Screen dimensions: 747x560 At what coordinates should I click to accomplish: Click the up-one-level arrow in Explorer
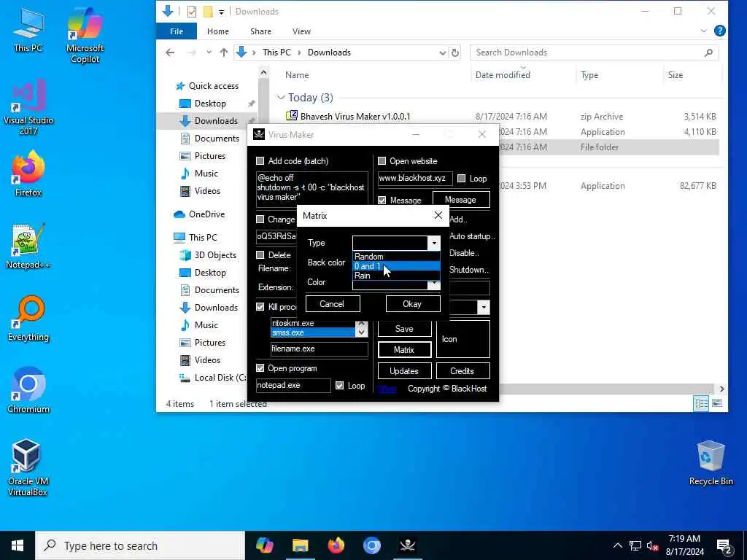(224, 52)
